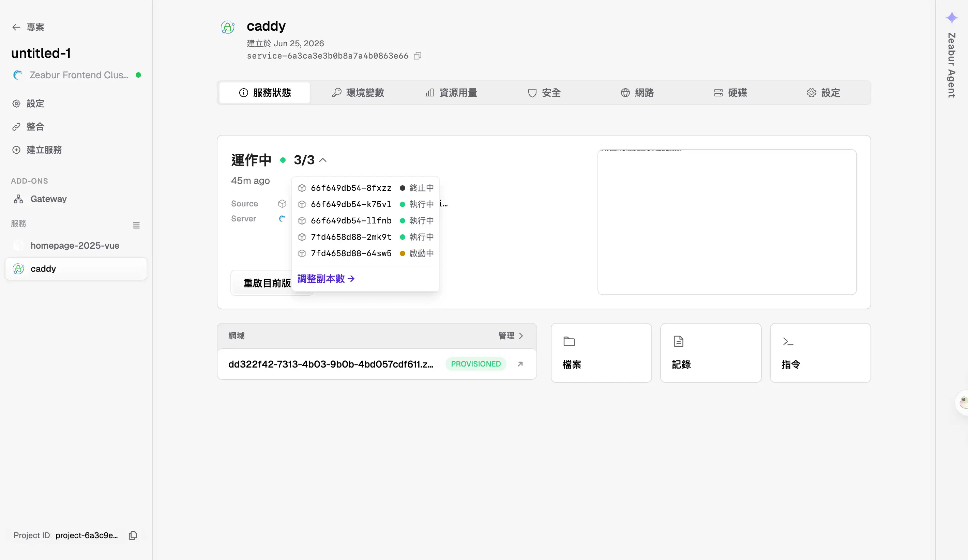968x560 pixels.
Task: Copy the service ID next to service-6a3ca3e3b0b8a7a4b0863e66
Action: pyautogui.click(x=418, y=56)
